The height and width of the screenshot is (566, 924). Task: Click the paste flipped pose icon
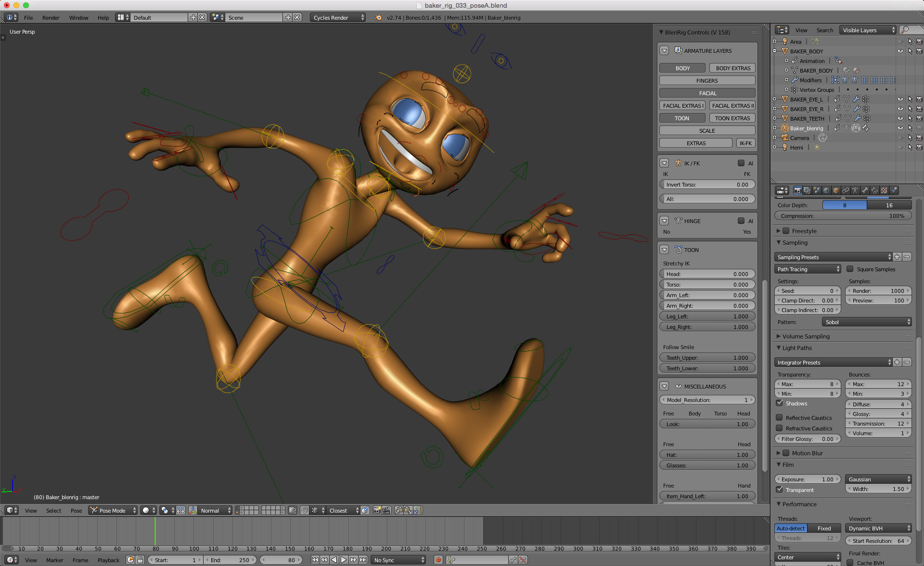[x=418, y=510]
